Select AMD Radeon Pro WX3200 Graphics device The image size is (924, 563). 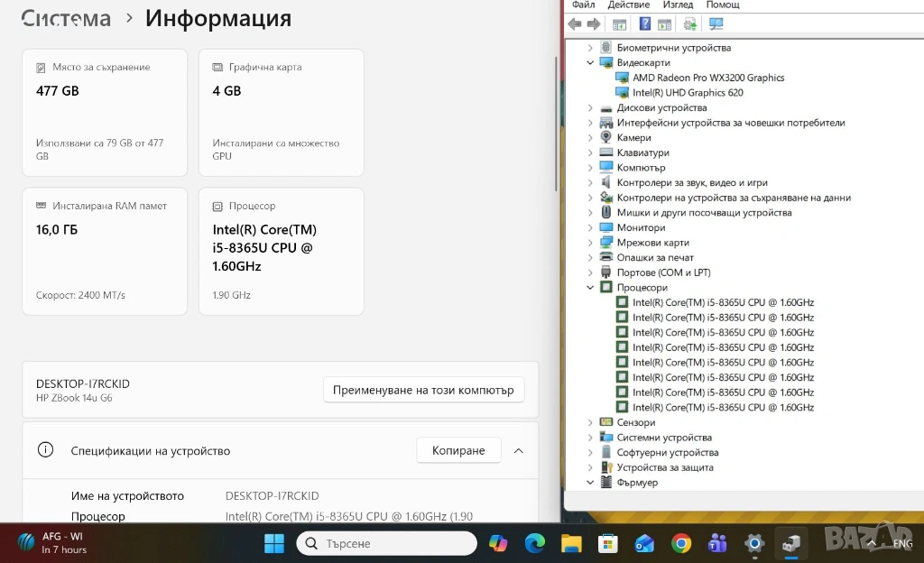tap(707, 78)
